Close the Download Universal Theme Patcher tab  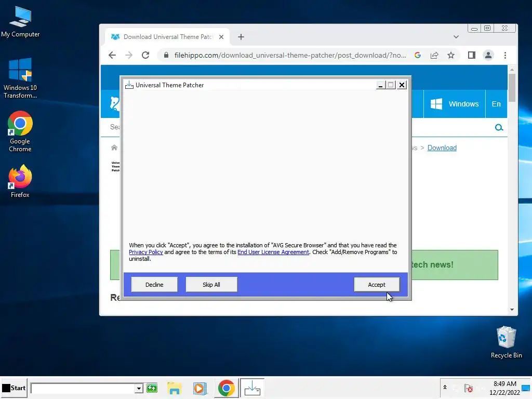click(x=221, y=37)
